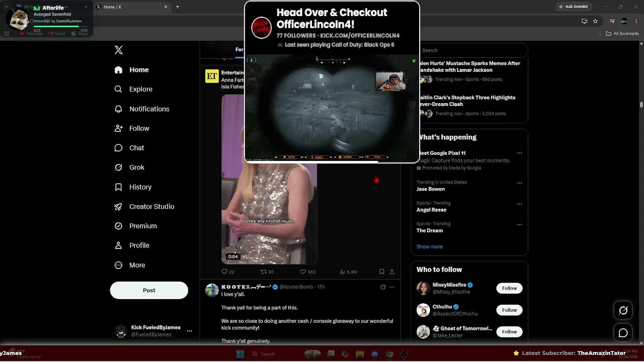Open more options for Google Pixel 11 ad

(519, 153)
